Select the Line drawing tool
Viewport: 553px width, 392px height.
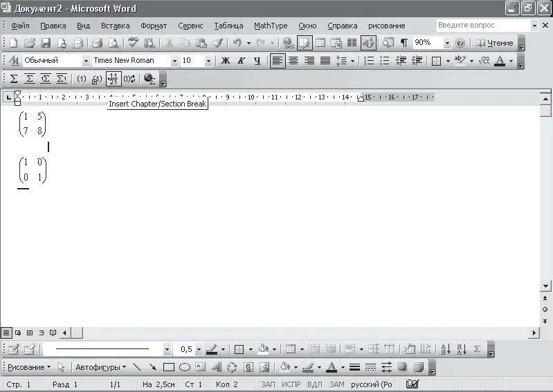137,367
